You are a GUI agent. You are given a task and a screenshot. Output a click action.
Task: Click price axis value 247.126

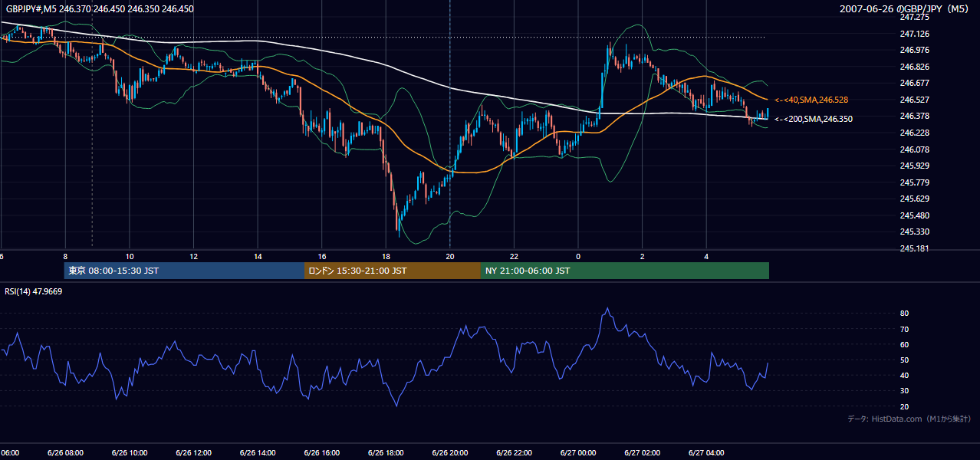click(x=914, y=34)
